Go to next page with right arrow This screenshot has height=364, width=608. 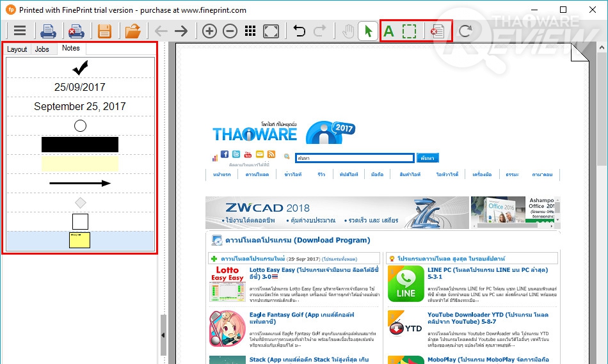[x=181, y=31]
